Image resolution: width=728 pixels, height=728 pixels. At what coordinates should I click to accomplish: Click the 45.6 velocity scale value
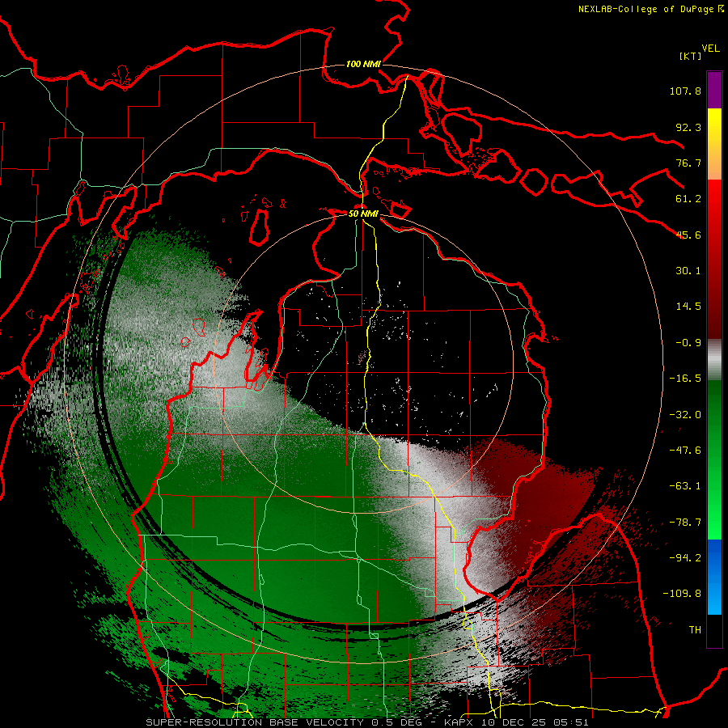[x=688, y=235]
